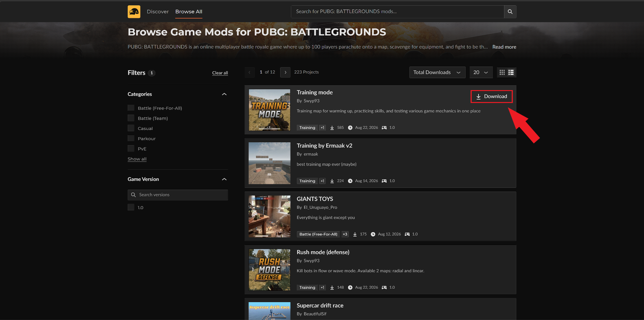Open Training by Ermaak v2 title
The image size is (644, 320).
pos(324,146)
